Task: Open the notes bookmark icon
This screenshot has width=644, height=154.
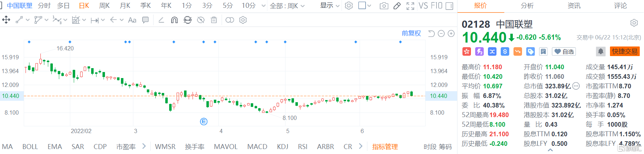Action: point(543,51)
